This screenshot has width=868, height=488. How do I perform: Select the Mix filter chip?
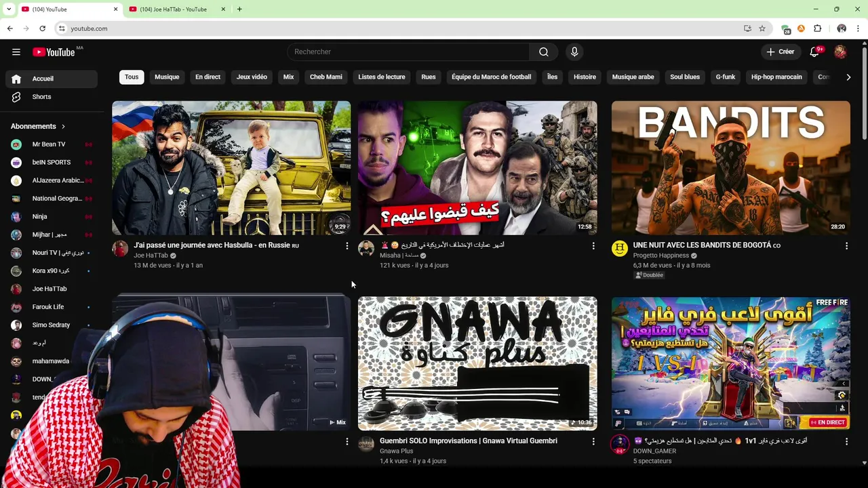click(x=288, y=77)
